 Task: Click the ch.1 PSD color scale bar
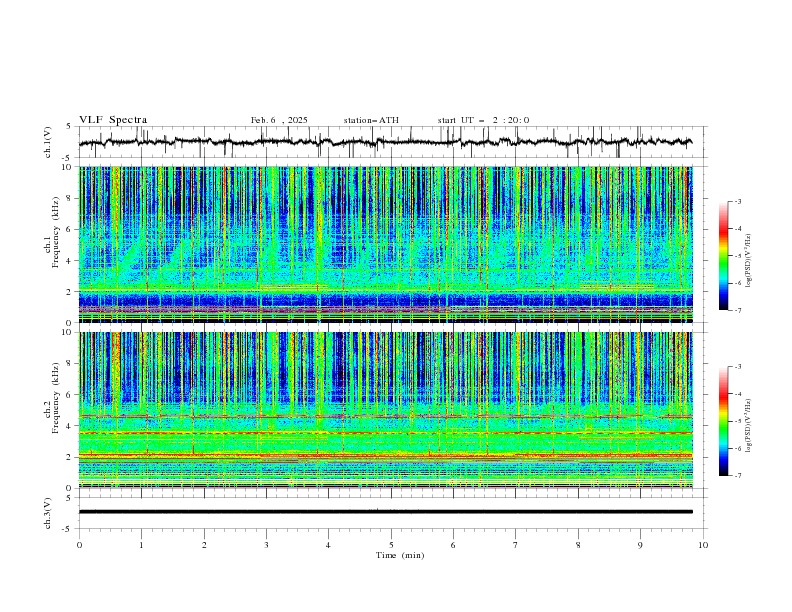click(x=723, y=256)
